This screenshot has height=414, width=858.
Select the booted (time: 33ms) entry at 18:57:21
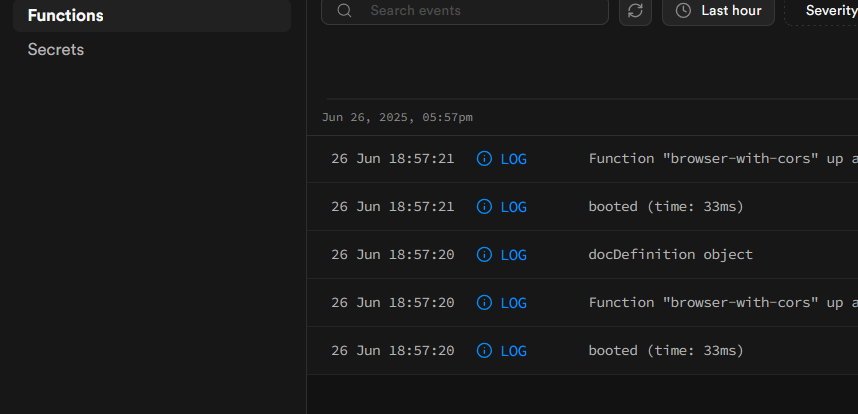(666, 207)
